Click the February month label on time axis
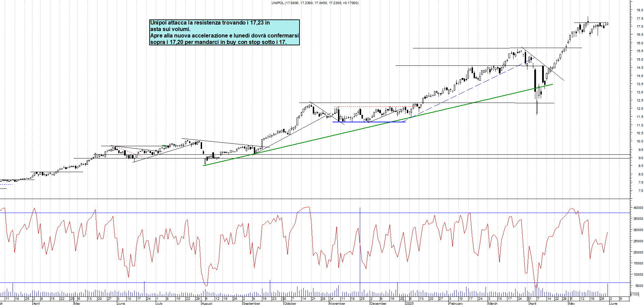This screenshot has width=644, height=305. point(456,303)
